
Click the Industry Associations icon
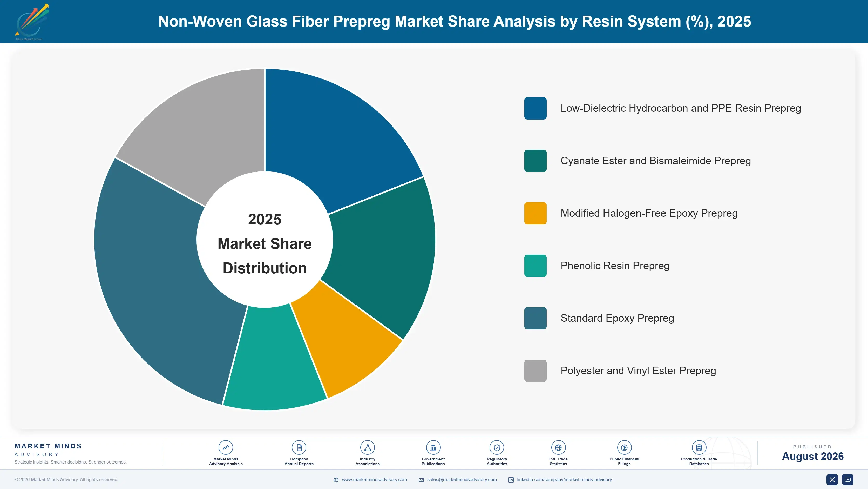367,447
